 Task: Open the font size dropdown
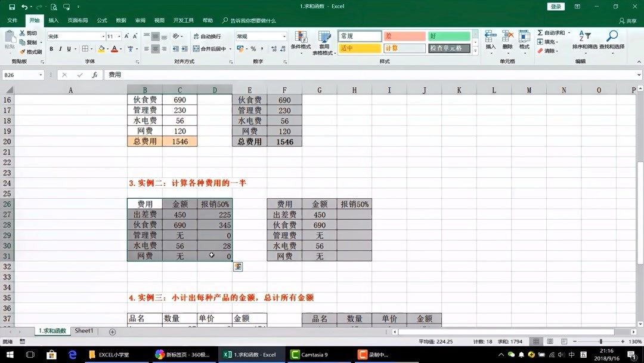tap(118, 36)
